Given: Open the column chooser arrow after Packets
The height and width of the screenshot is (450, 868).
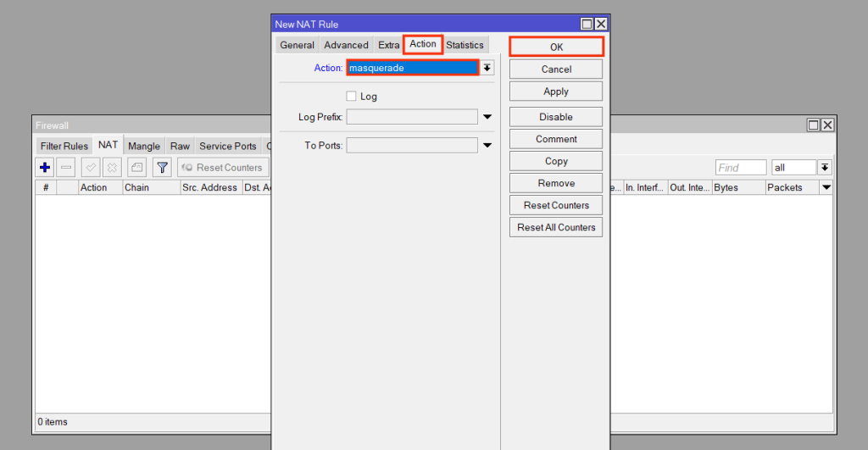Looking at the screenshot, I should (826, 187).
